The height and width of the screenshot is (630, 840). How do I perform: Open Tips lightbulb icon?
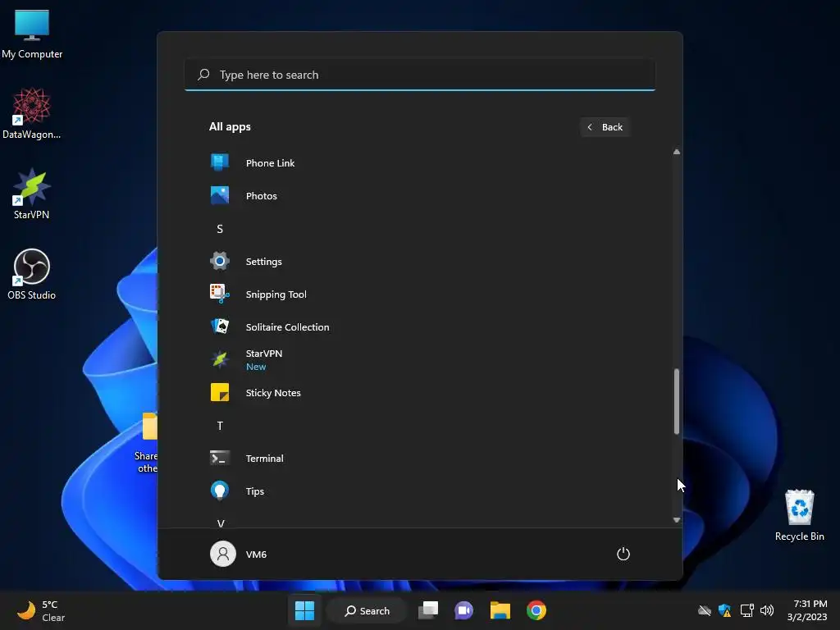pos(220,491)
